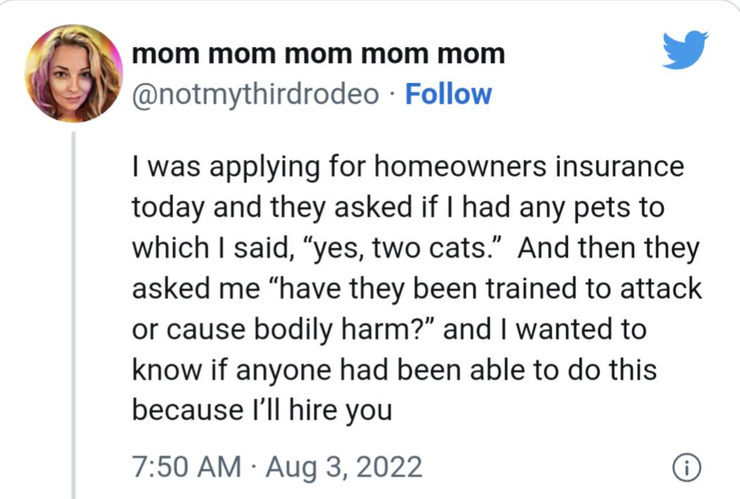This screenshot has width=740, height=499.
Task: Select the circled i icon beside date
Action: click(x=686, y=468)
